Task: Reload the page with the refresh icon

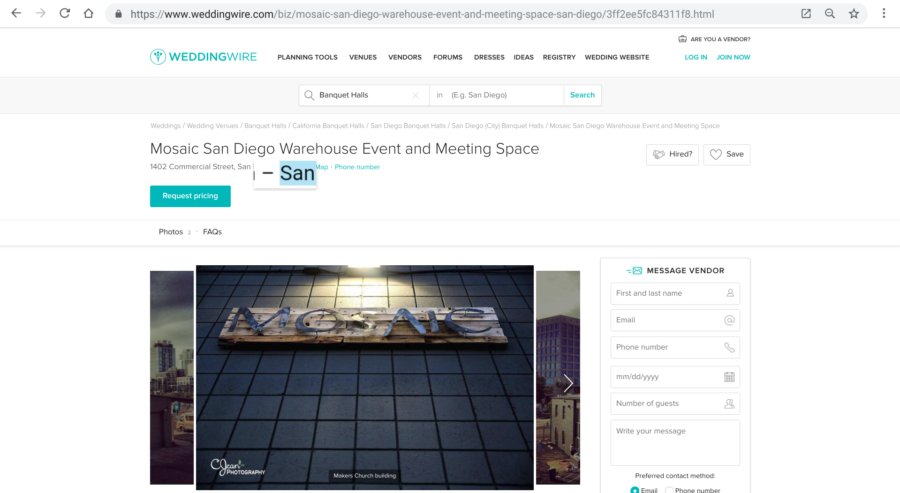Action: point(64,13)
